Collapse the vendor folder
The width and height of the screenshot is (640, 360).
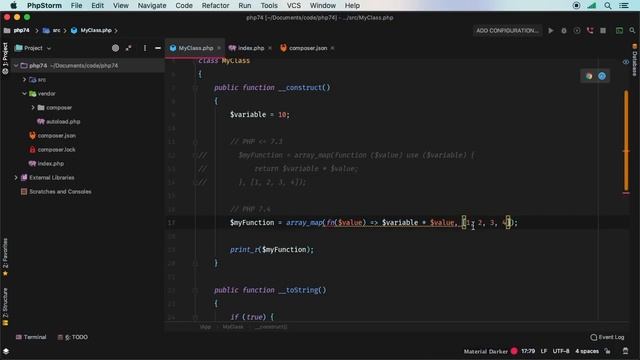tap(24, 93)
